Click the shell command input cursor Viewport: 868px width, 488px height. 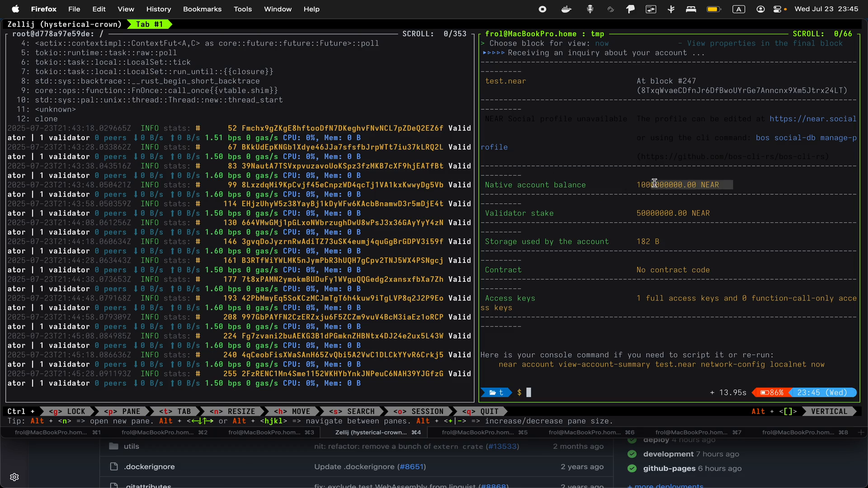click(528, 393)
